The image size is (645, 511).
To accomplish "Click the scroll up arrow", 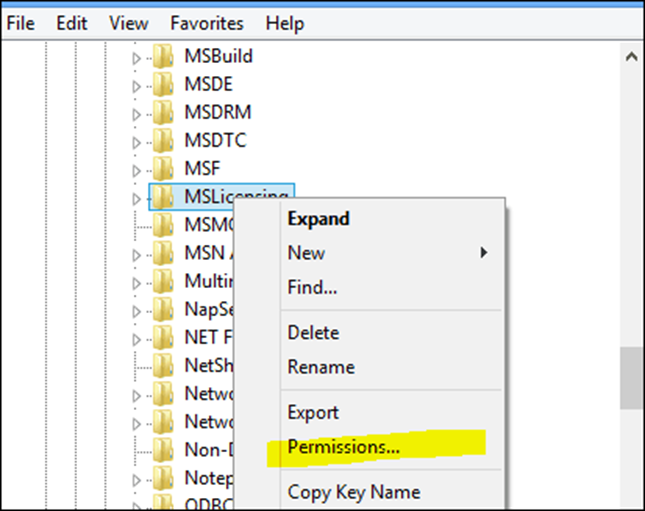I will pos(631,56).
